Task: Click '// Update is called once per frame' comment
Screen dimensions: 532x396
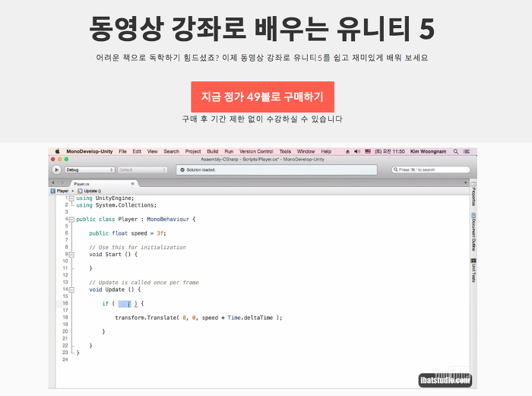Action: coord(144,283)
